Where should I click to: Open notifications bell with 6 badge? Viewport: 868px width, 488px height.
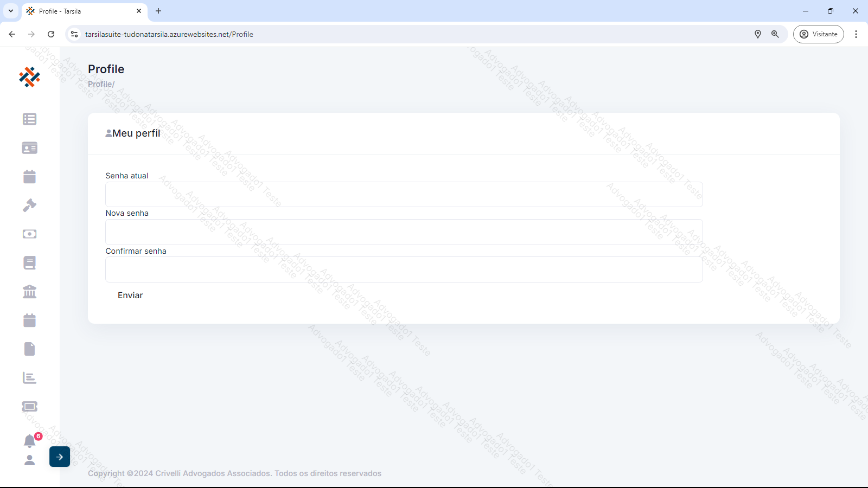coord(30,441)
